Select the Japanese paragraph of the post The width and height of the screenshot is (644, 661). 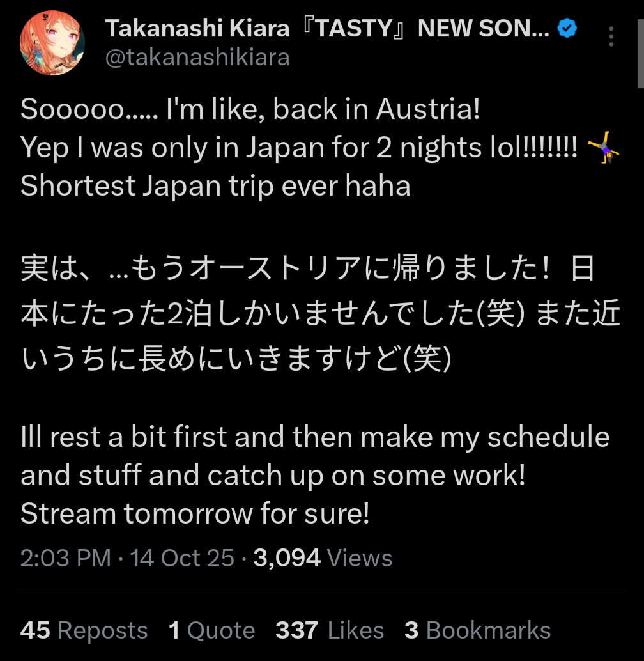[x=320, y=313]
